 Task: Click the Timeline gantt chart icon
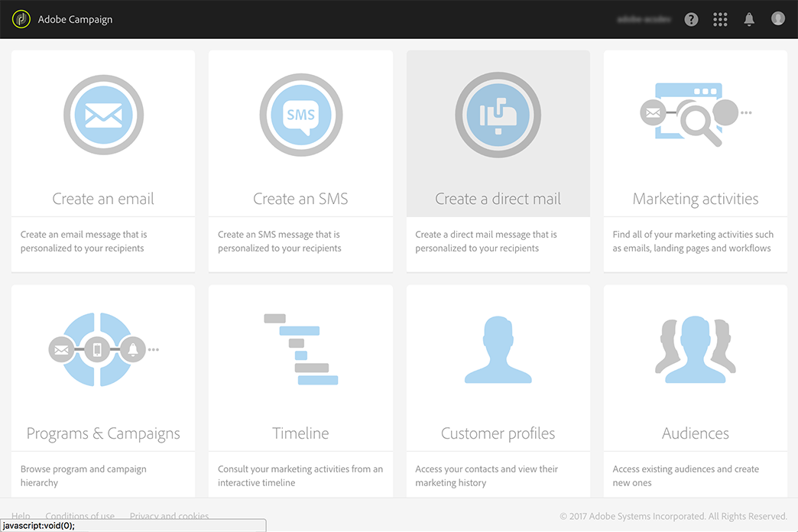[300, 349]
